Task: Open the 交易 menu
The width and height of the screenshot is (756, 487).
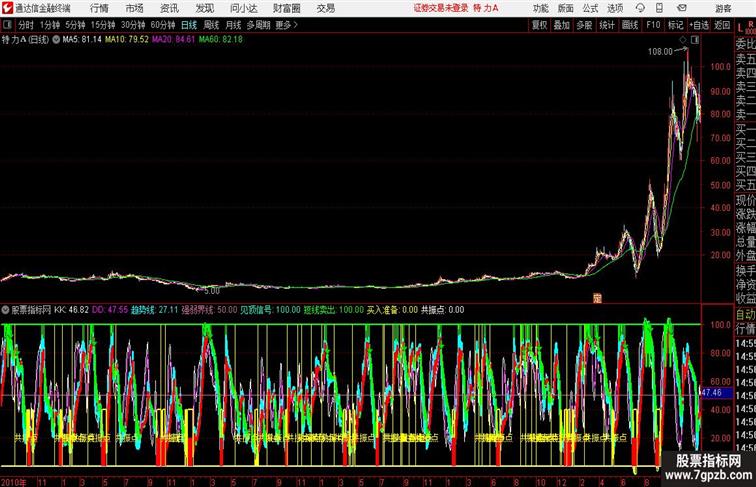Action: [325, 8]
